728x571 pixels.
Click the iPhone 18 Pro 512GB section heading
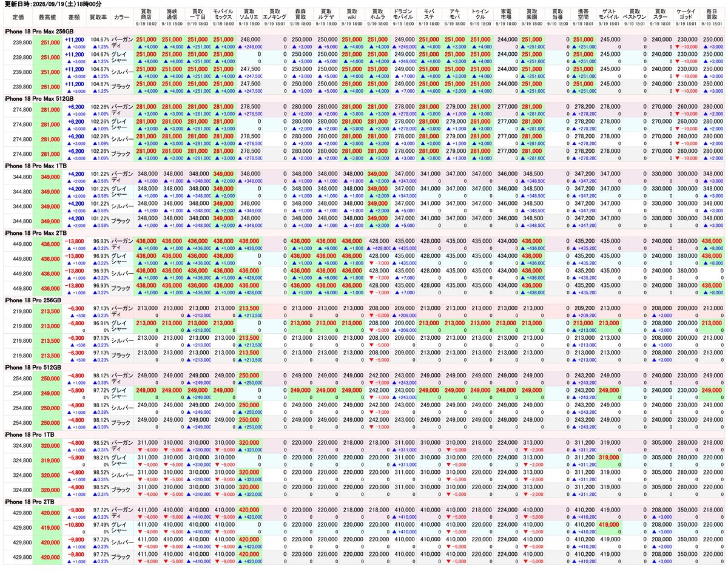(33, 368)
